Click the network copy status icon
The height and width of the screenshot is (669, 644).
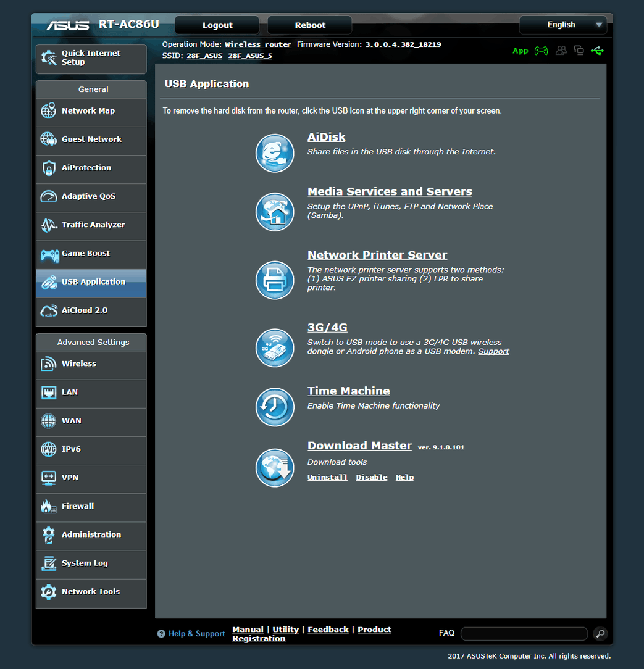(579, 51)
